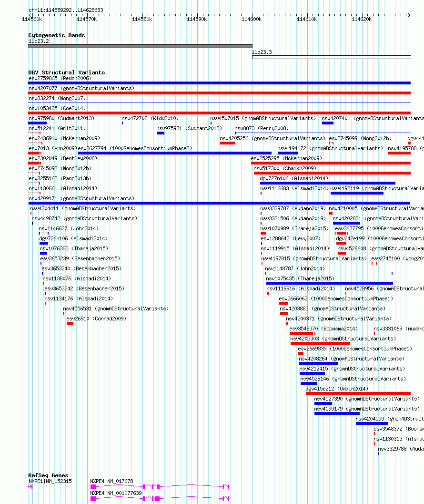Open the nsv832274 (Wong2007) variant label
424x504 pixels.
57,98
